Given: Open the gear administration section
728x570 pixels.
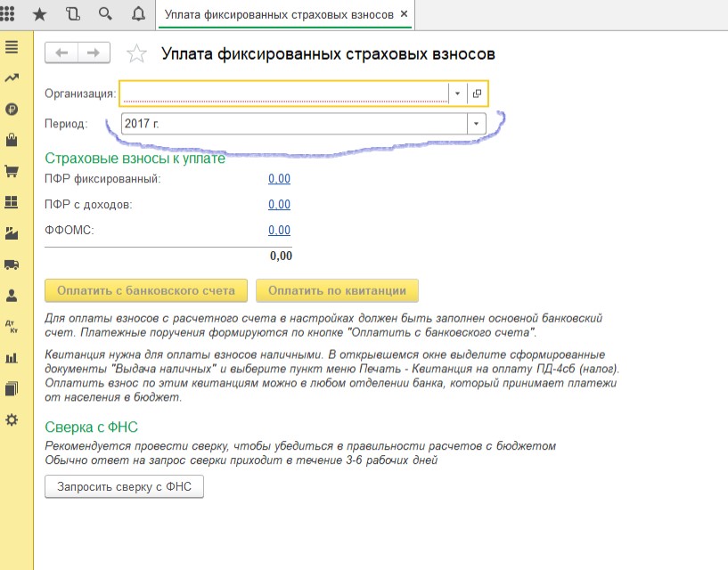Looking at the screenshot, I should click(12, 420).
